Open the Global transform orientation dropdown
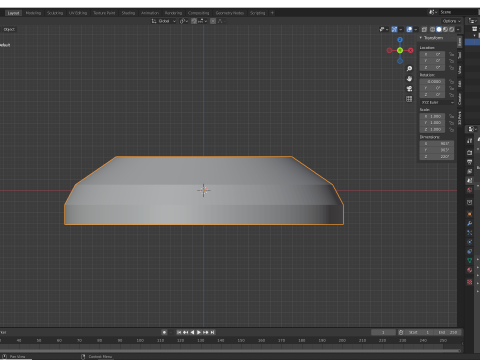The image size is (480, 360). click(x=164, y=21)
